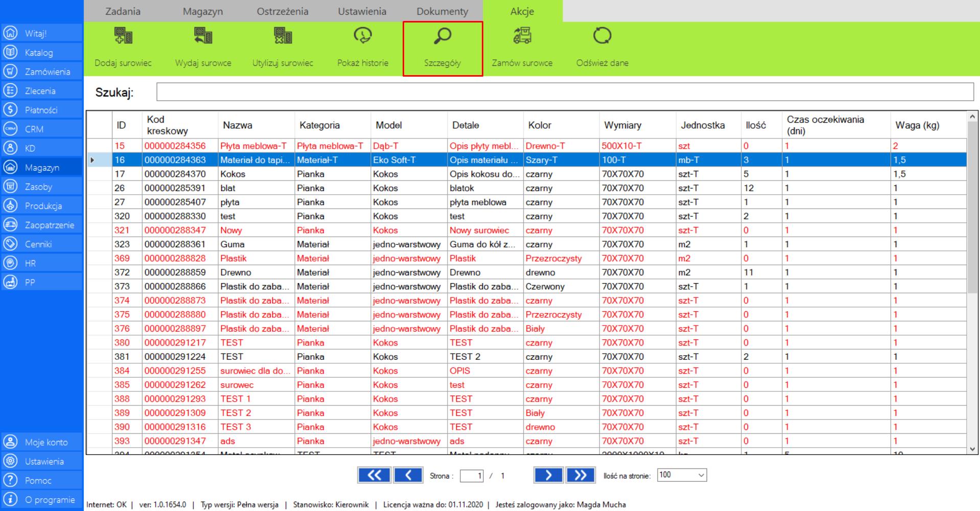Select the 'blat' row with ID 26
The image size is (980, 511).
[526, 188]
